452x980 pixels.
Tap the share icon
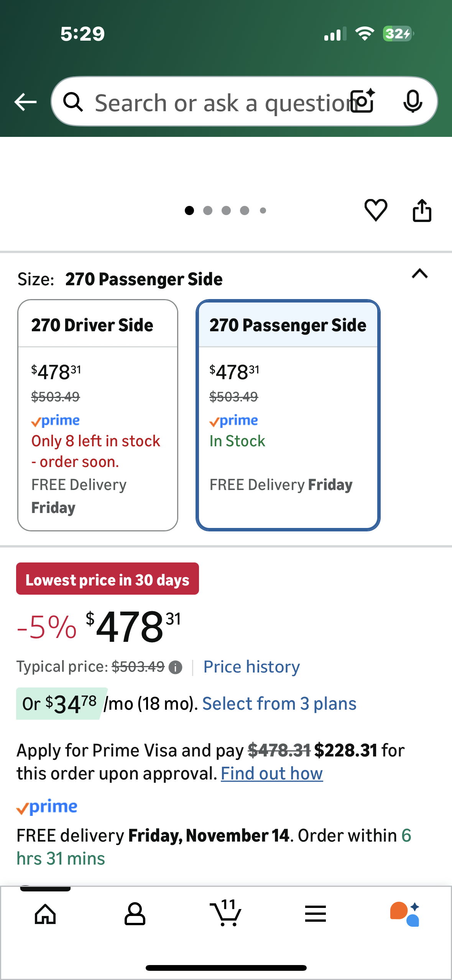(x=422, y=210)
